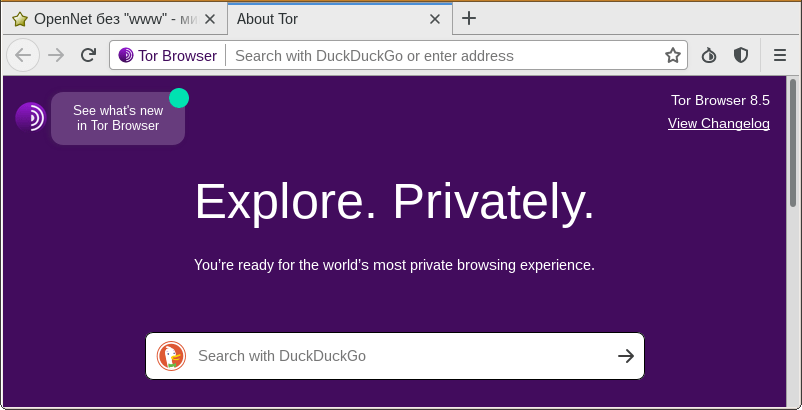This screenshot has height=410, width=802.
Task: Switch to the OpenNet tab
Action: point(115,19)
